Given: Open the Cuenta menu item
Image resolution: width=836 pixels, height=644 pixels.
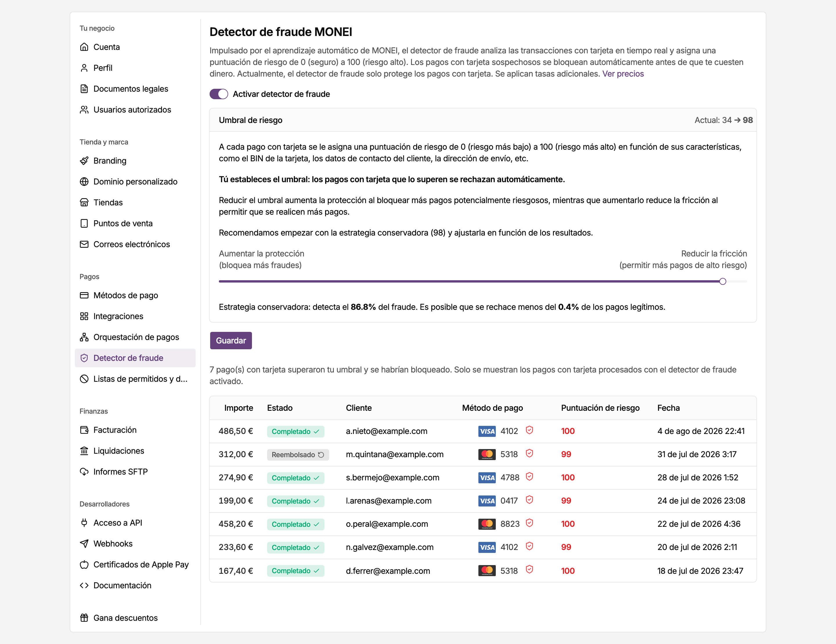Looking at the screenshot, I should click(x=135, y=47).
